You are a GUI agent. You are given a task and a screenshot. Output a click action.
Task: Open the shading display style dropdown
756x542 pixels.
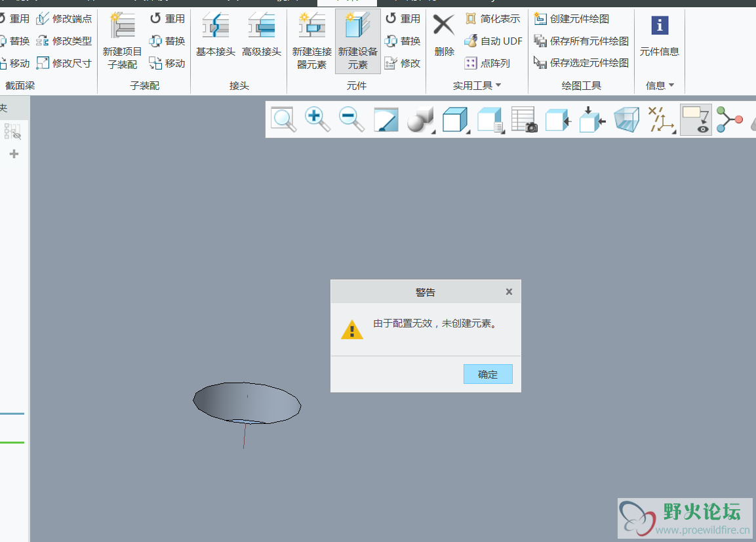click(x=421, y=119)
